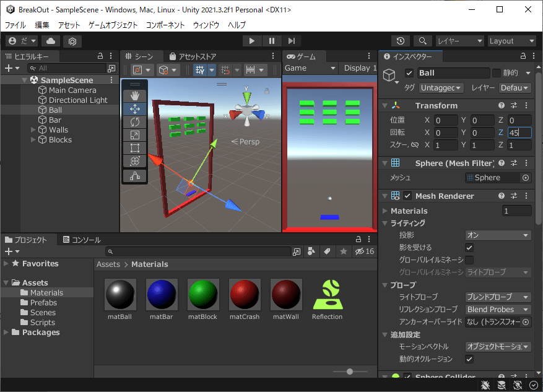Select the Scale tool
Viewport: 543px width, 392px height.
pyautogui.click(x=135, y=135)
